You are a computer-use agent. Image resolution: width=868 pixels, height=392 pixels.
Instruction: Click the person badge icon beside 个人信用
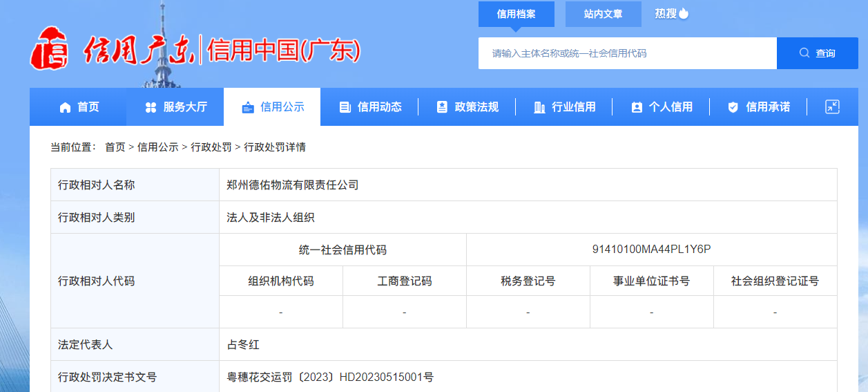tap(637, 107)
